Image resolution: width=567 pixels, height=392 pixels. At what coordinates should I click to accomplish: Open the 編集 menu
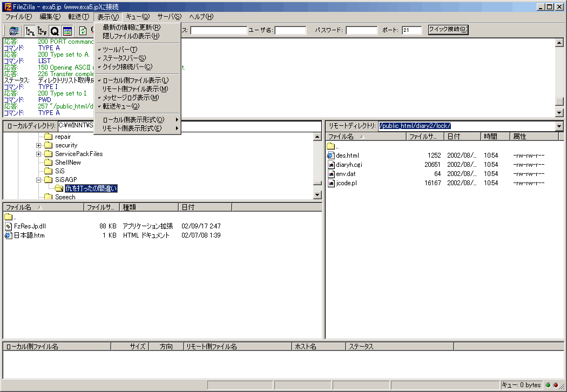click(x=50, y=17)
